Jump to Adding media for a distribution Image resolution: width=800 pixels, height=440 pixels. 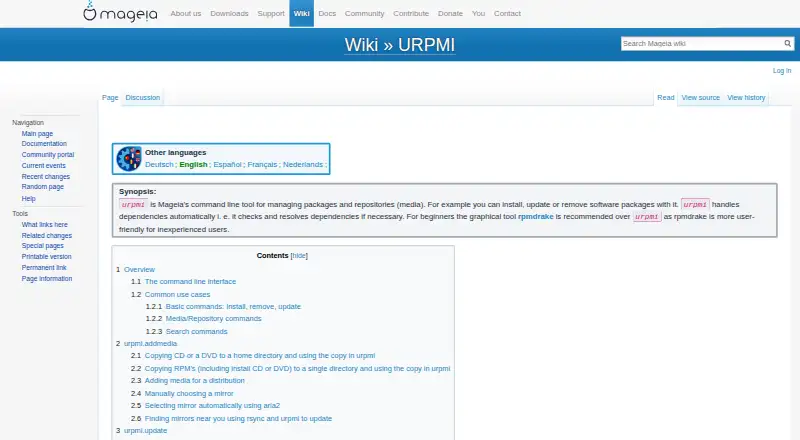(194, 381)
